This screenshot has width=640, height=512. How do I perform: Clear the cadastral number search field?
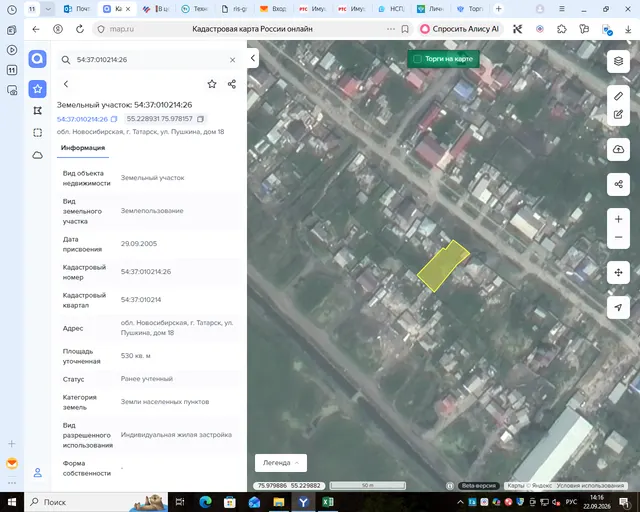(232, 60)
